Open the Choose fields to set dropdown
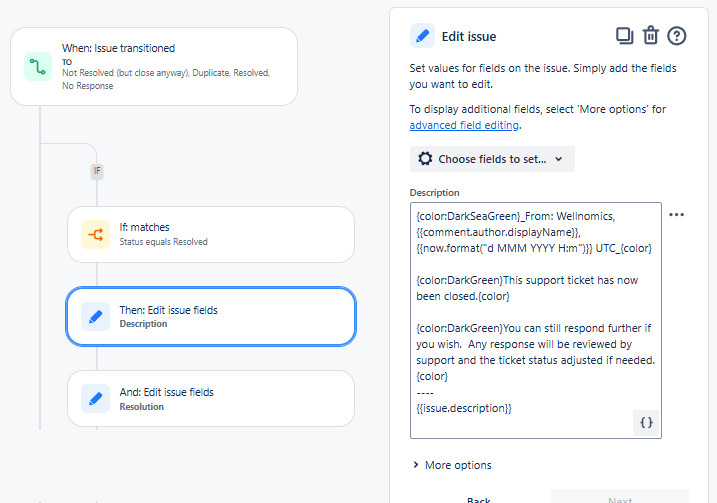Viewport: 717px width, 503px height. click(492, 159)
